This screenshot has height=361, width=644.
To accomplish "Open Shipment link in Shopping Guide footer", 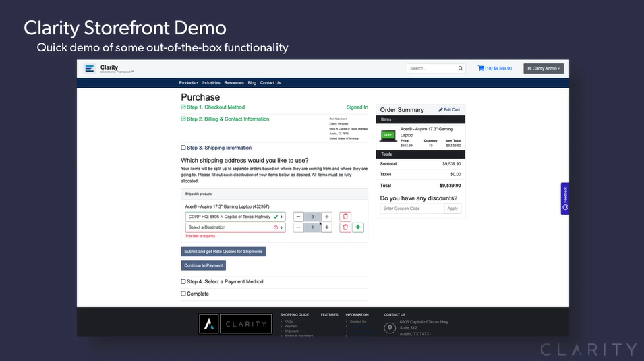I will pos(291,331).
